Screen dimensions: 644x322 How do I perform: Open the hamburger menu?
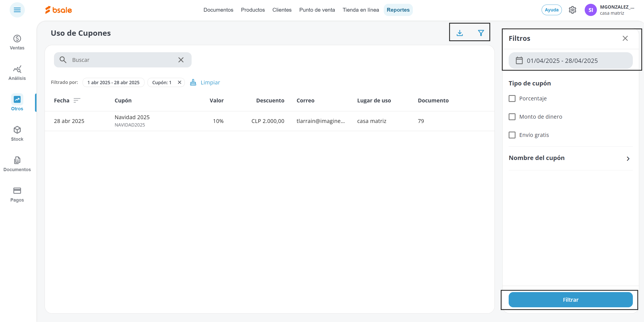point(17,10)
